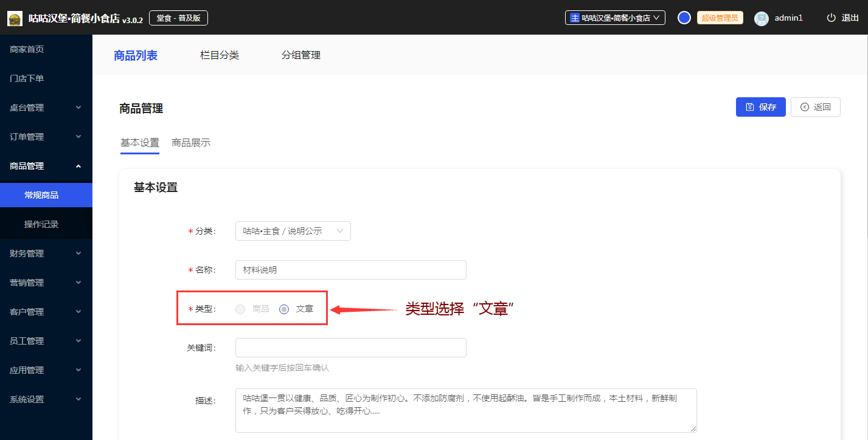868x440 pixels.
Task: Focus the 关键词 input field
Action: pyautogui.click(x=351, y=348)
